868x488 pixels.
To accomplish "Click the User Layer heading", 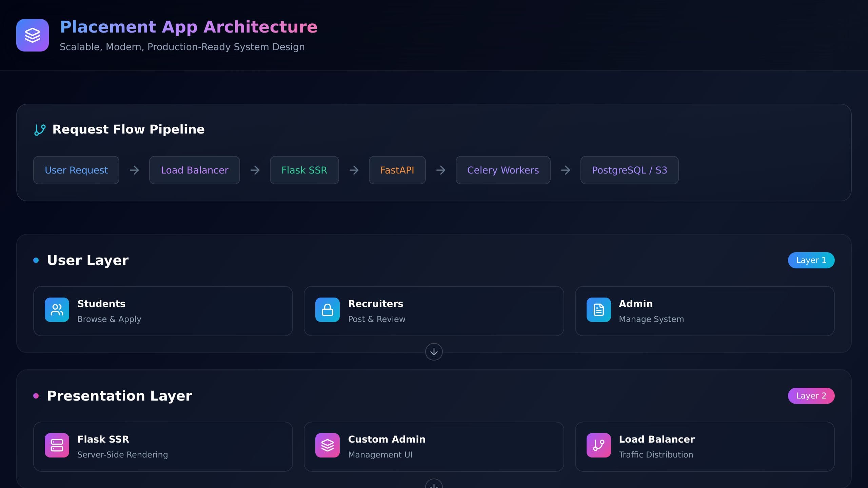I will pos(88,260).
